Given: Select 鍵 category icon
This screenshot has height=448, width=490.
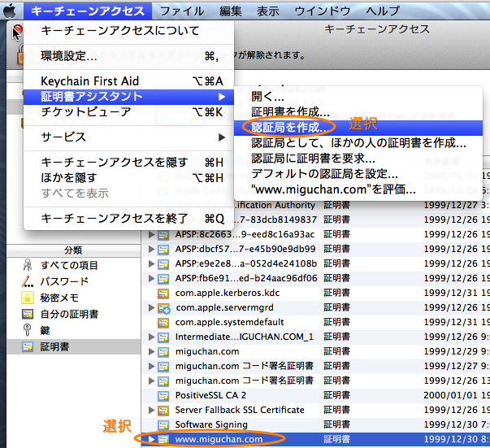Looking at the screenshot, I should coord(28,330).
